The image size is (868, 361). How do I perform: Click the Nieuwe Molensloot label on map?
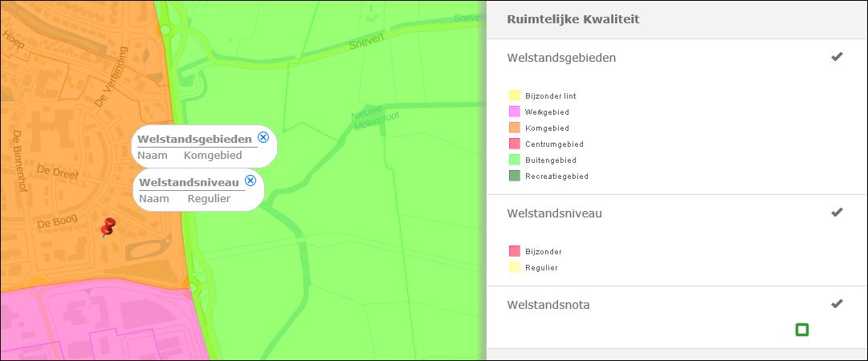coord(375,116)
